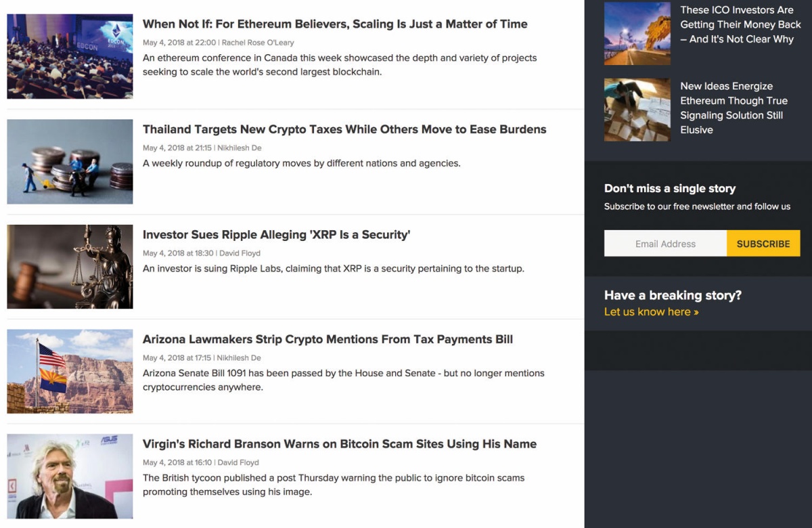Open These ICO Investors sidebar story title
This screenshot has height=528, width=812.
coord(740,24)
